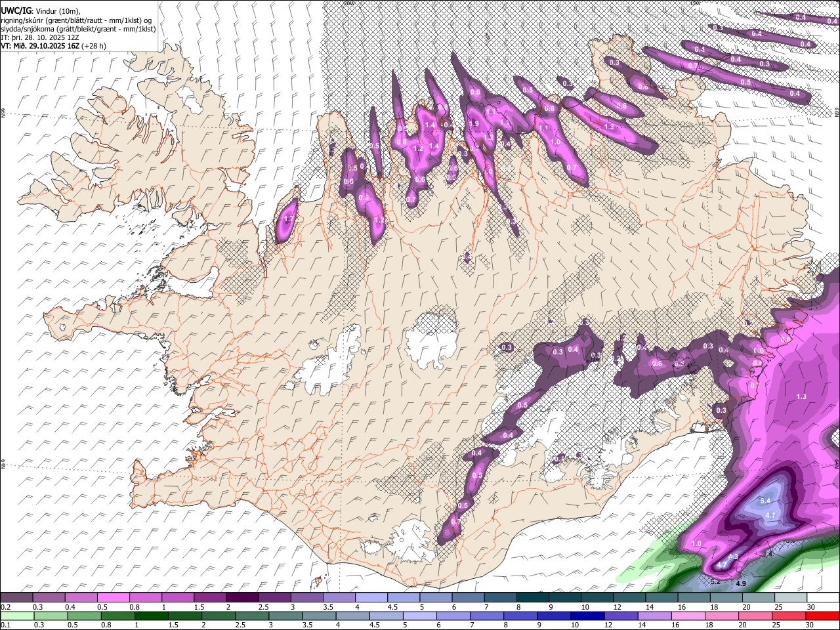Click the black '5.2' value on the map
This screenshot has height=630, width=840.
[x=715, y=581]
